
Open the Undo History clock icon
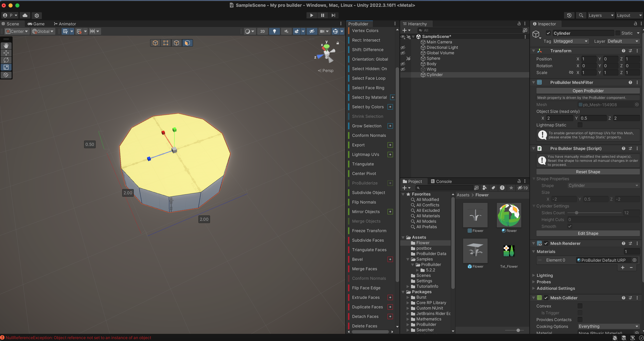point(569,15)
